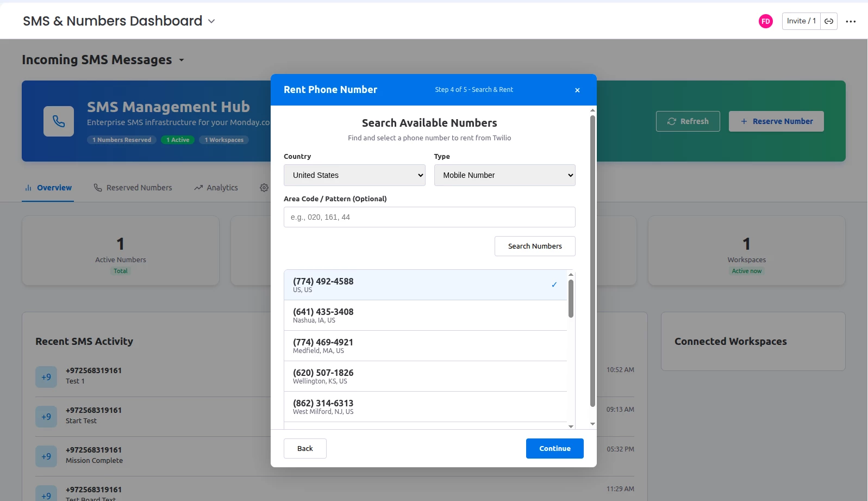The width and height of the screenshot is (868, 501).
Task: Click the +9 avatar for Test 1 message
Action: [46, 377]
